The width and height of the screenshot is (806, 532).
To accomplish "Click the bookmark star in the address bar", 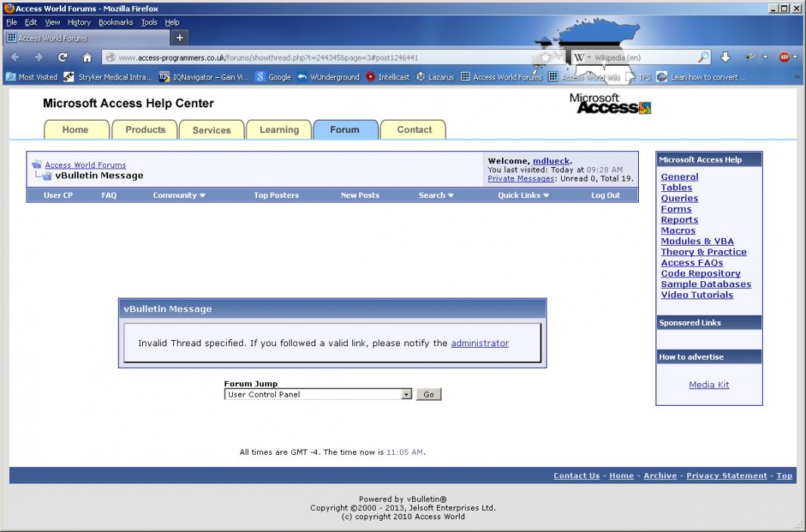I will point(546,57).
